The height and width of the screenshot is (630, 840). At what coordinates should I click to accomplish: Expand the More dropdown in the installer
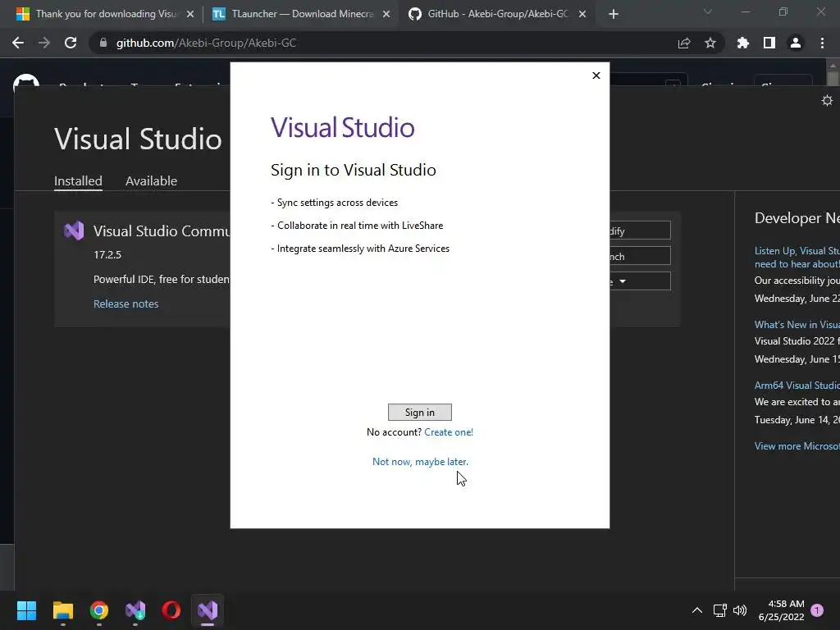pyautogui.click(x=640, y=281)
